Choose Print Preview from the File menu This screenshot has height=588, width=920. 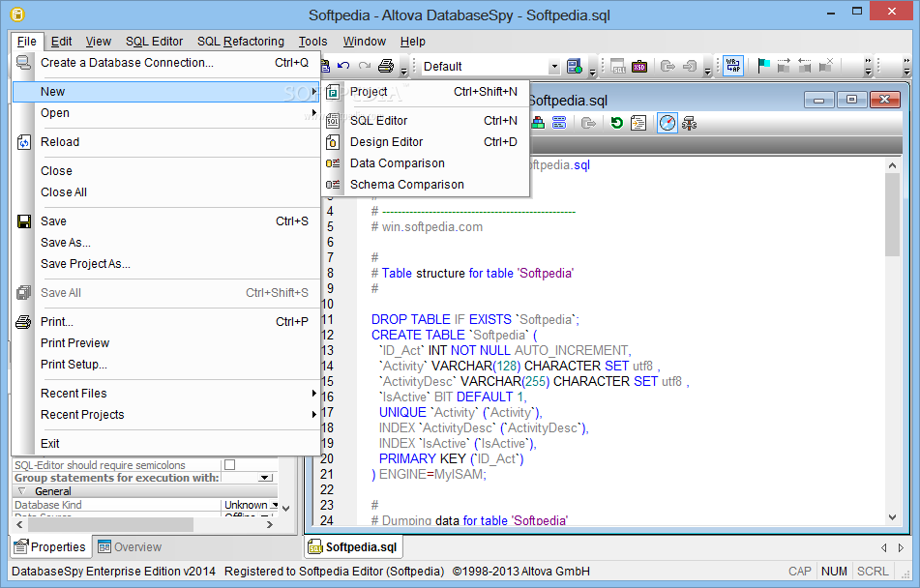pyautogui.click(x=166, y=342)
